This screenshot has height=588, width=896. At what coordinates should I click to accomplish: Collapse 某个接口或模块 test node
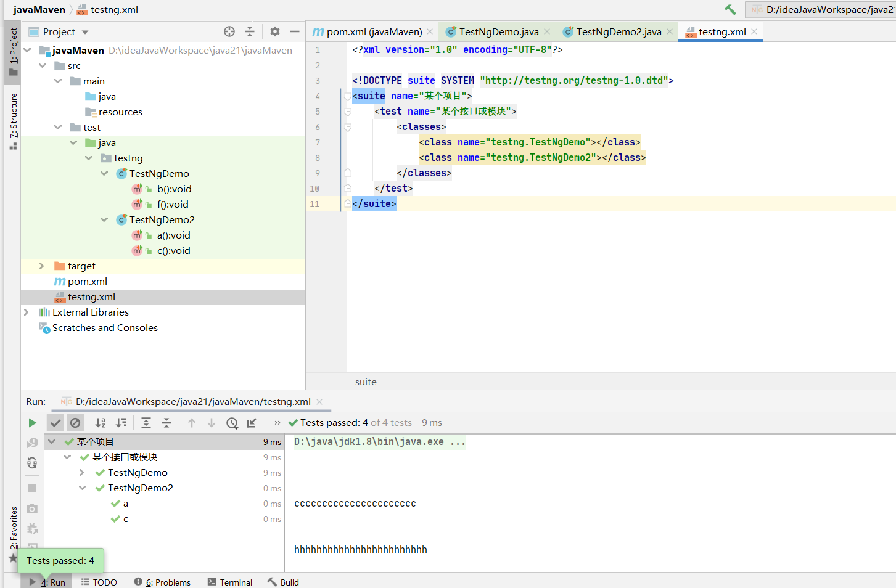(x=67, y=457)
